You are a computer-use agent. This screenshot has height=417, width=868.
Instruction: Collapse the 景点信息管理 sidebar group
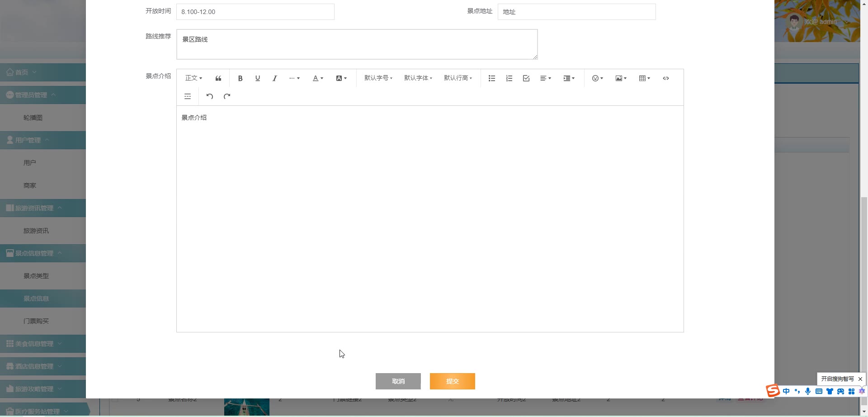[x=43, y=253]
